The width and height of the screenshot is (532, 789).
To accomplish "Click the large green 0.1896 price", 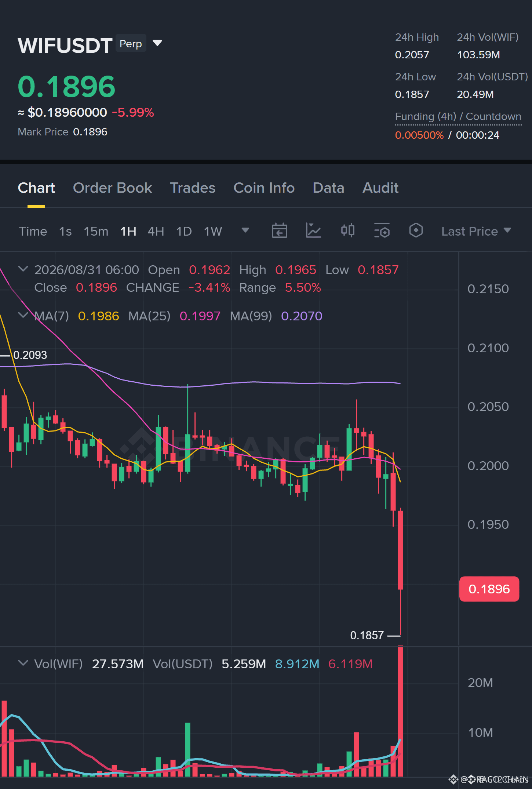I will click(x=66, y=87).
